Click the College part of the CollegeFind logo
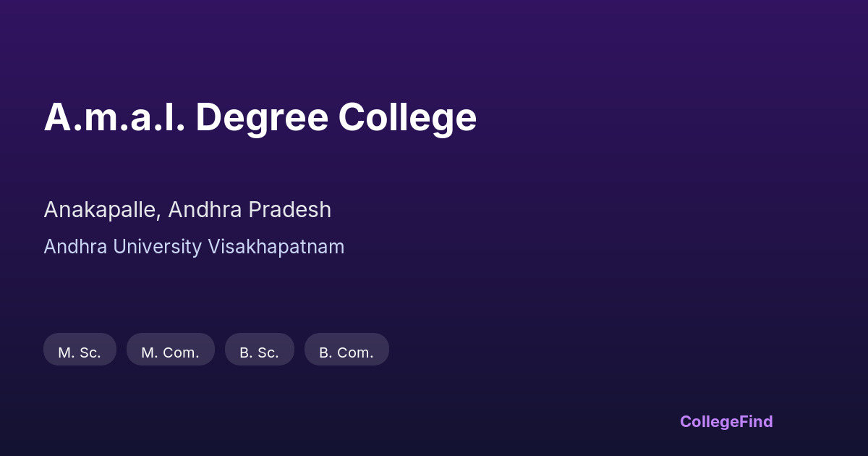This screenshot has width=868, height=456. tap(710, 421)
